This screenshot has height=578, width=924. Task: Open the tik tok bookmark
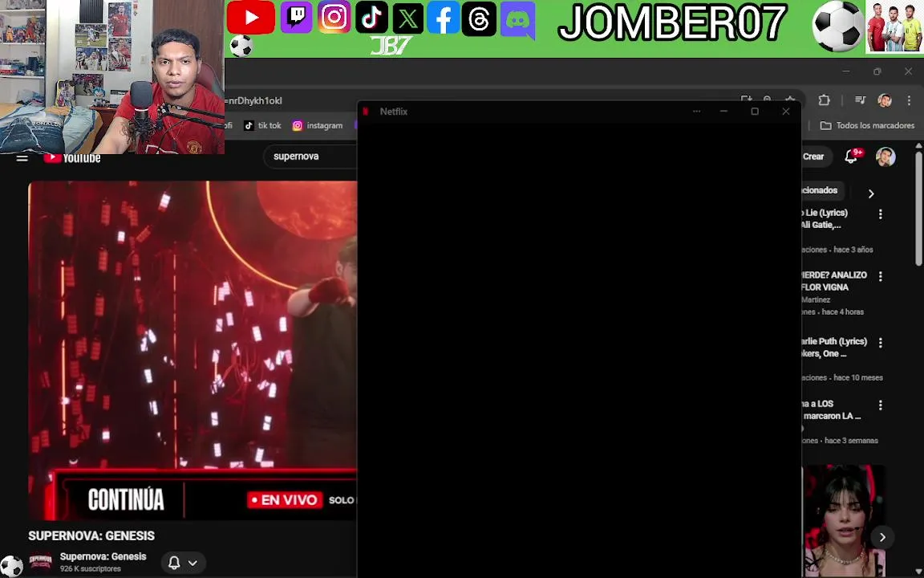pyautogui.click(x=263, y=125)
